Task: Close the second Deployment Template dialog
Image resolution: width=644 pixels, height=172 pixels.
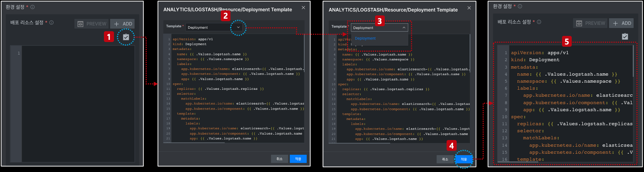Action: click(303, 8)
